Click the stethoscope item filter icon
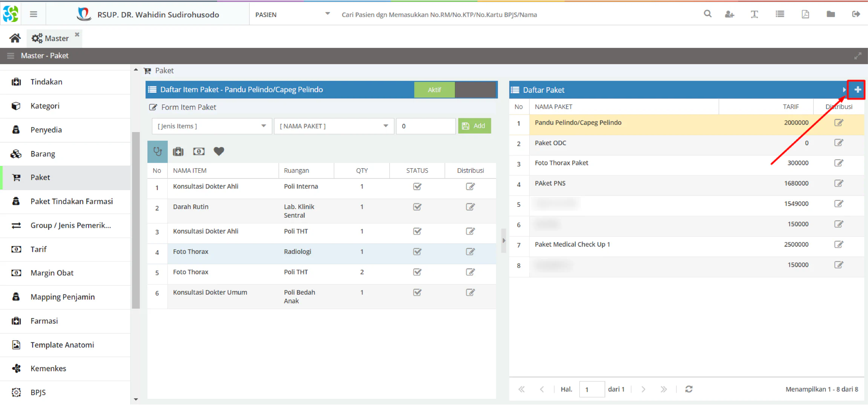 coord(158,151)
